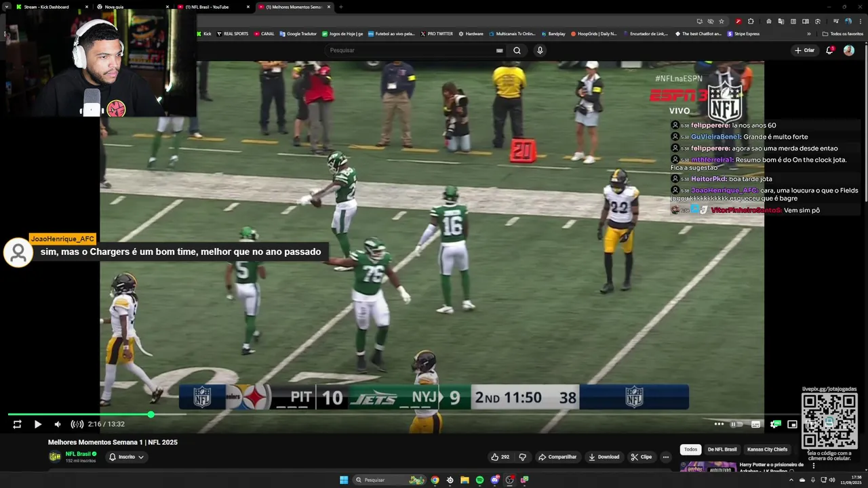Click the NFL Brasil channel avatar
This screenshot has width=868, height=488.
[x=55, y=457]
